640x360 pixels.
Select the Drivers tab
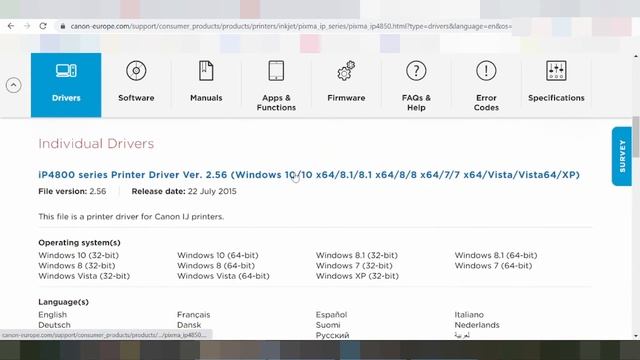66,85
